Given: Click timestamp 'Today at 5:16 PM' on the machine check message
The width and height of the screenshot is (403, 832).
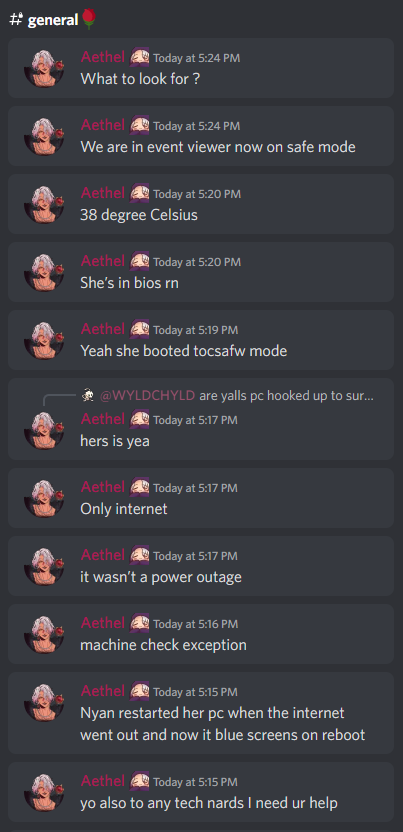Looking at the screenshot, I should (196, 623).
